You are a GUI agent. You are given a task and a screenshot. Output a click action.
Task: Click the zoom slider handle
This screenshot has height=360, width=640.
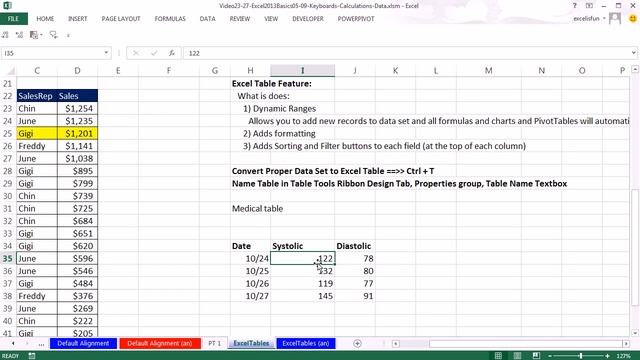580,356
